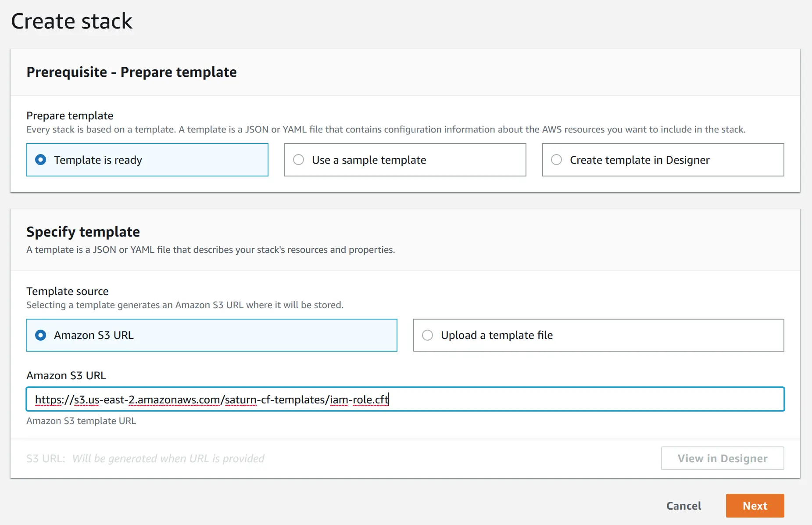Click the "Create stack" page title
Screen dimensions: 812x525
point(72,21)
